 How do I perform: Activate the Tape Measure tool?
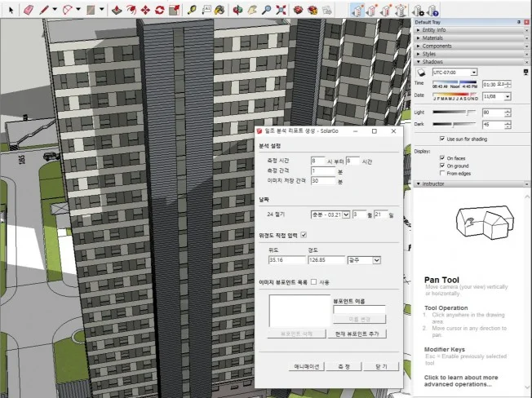[x=190, y=11]
